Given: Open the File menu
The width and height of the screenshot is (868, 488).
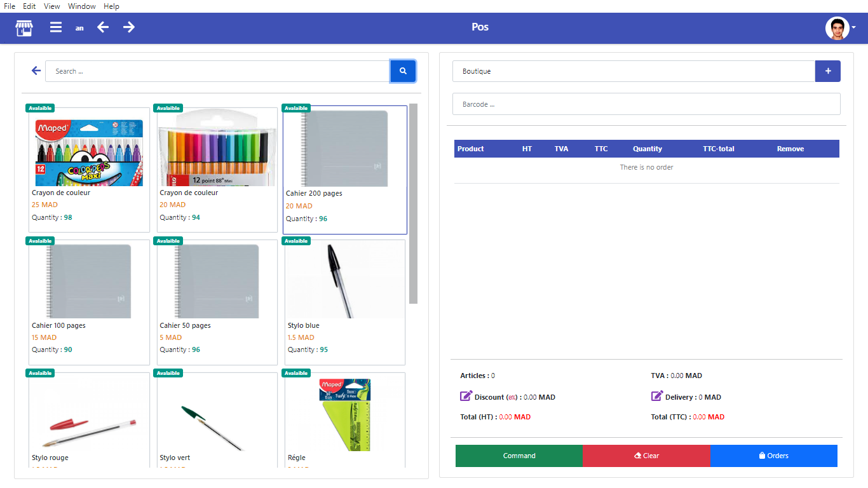Looking at the screenshot, I should pos(10,6).
